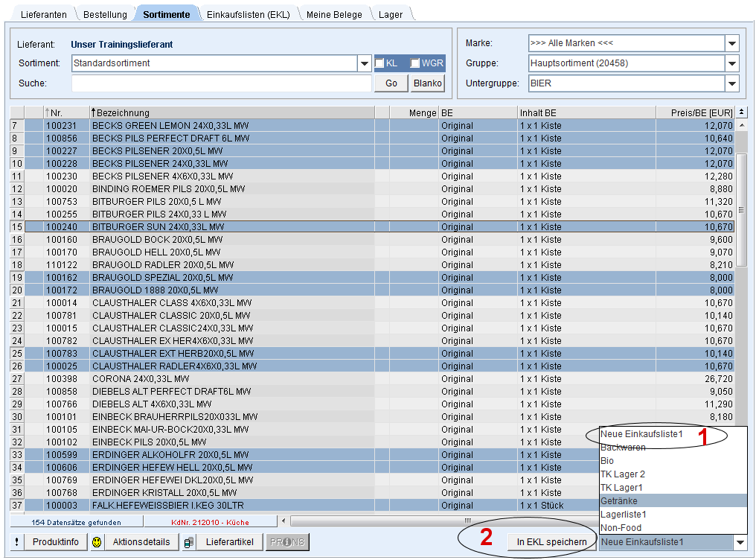
Task: Expand the Sortiment dropdown
Action: 364,63
